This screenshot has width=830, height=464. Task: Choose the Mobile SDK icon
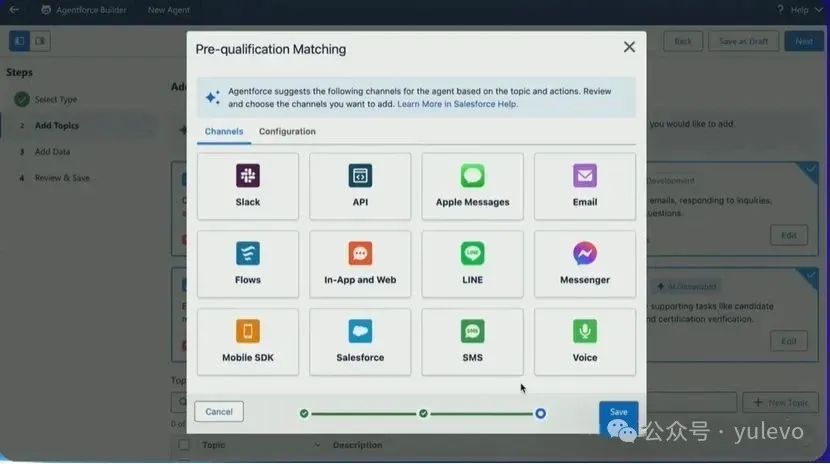(248, 331)
